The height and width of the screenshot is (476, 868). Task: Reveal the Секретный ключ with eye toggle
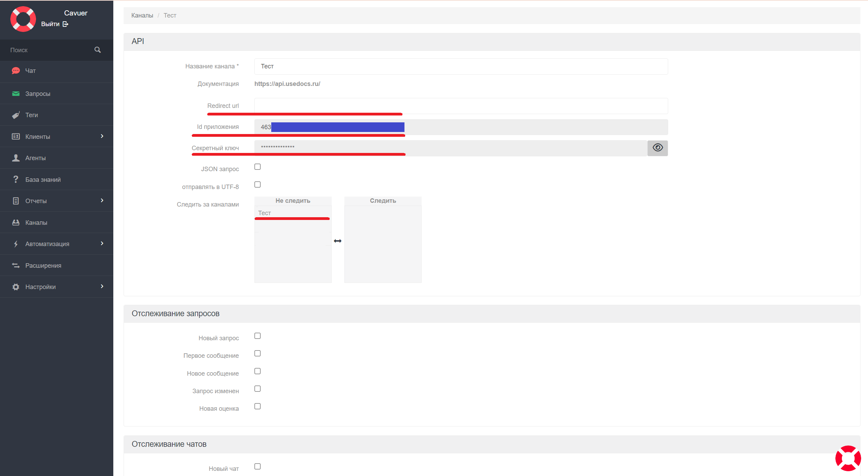click(x=657, y=147)
